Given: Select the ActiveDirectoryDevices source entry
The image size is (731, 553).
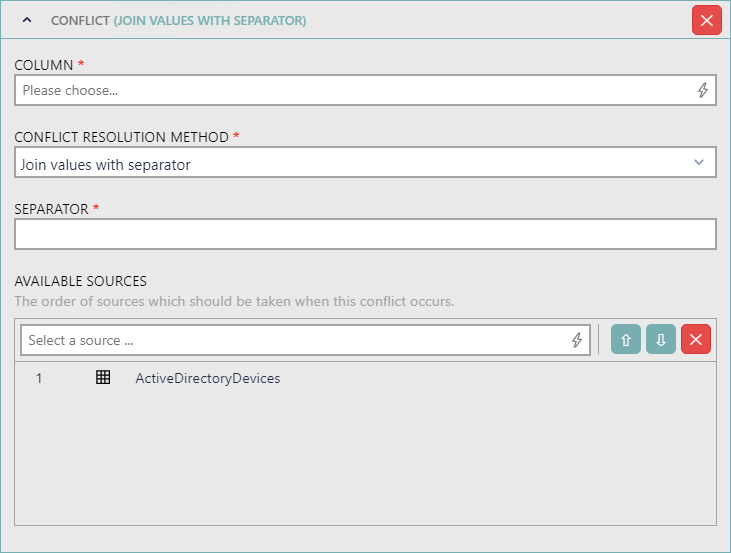Looking at the screenshot, I should tap(207, 378).
